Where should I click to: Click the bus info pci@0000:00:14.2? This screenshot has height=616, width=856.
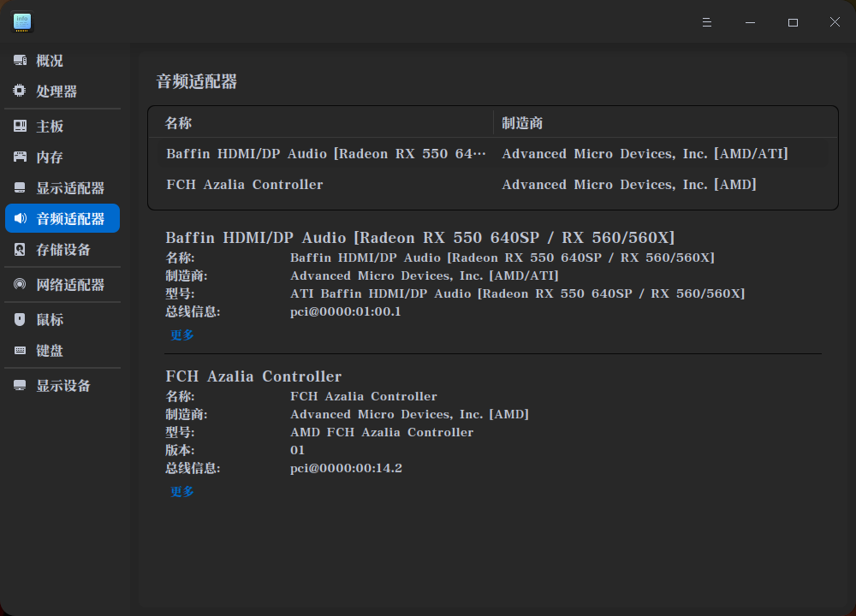point(346,468)
